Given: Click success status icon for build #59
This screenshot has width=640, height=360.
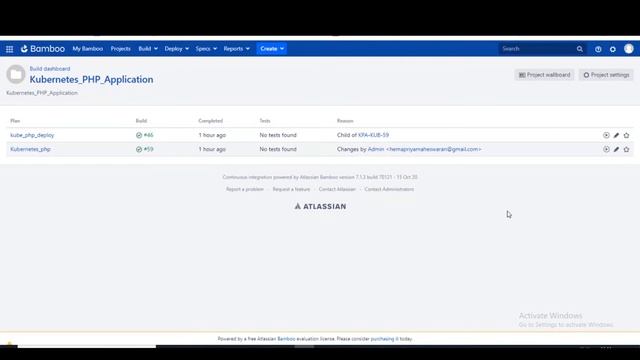Looking at the screenshot, I should [x=139, y=149].
